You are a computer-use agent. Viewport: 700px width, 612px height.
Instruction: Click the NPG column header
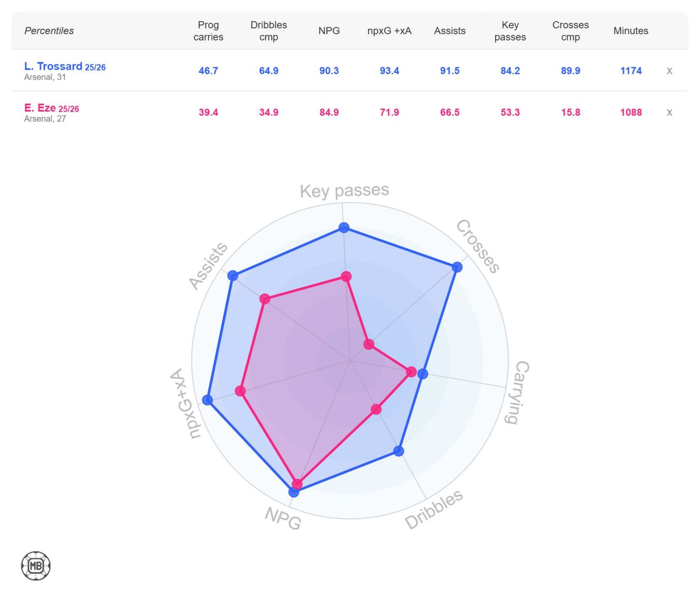329,31
